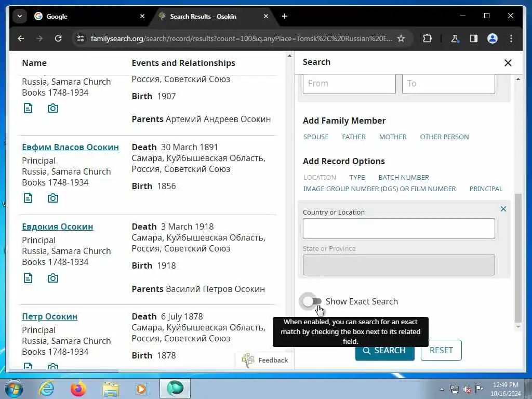Click the RESET button
The image size is (532, 399).
coord(441,350)
